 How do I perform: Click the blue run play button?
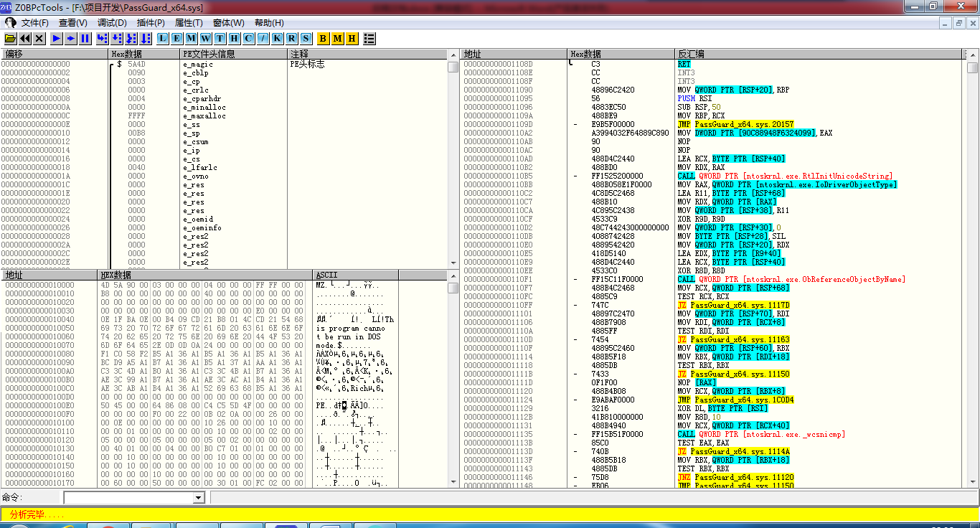[57, 38]
